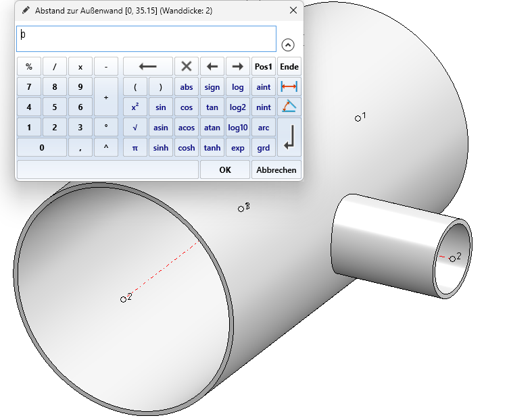
Task: Click digit 4 on the keypad
Action: click(x=29, y=107)
